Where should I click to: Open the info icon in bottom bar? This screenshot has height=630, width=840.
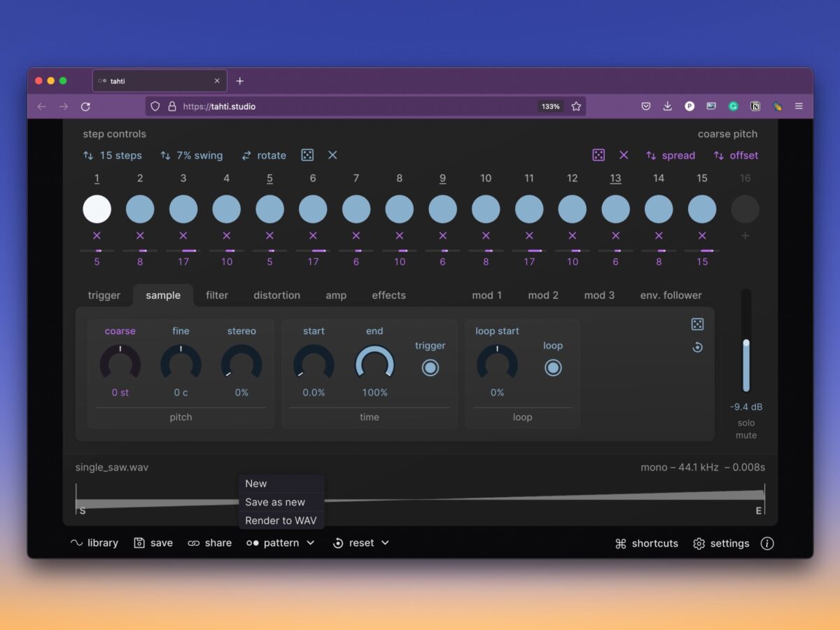(x=767, y=543)
